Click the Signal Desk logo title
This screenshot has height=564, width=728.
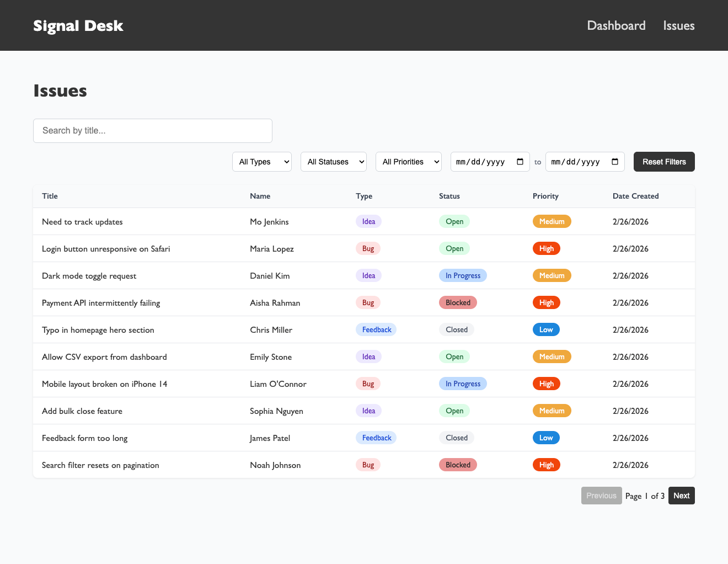[78, 25]
